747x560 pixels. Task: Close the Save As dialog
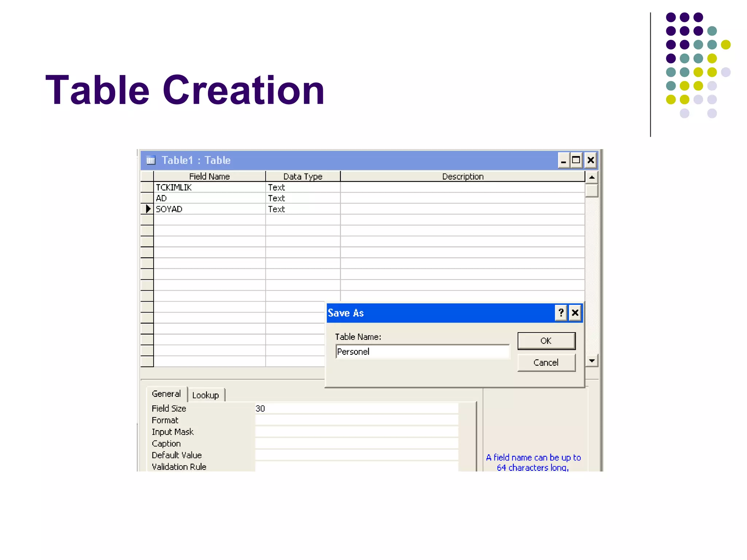pyautogui.click(x=575, y=313)
